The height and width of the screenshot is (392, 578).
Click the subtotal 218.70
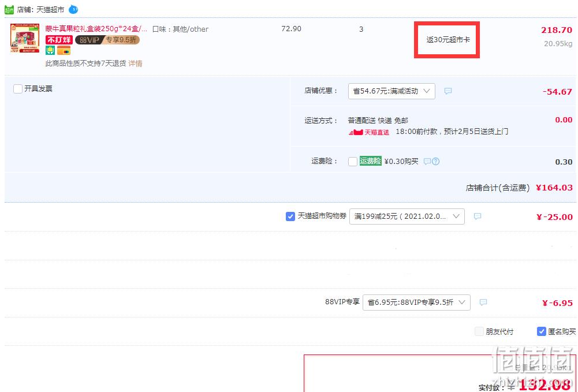[557, 30]
